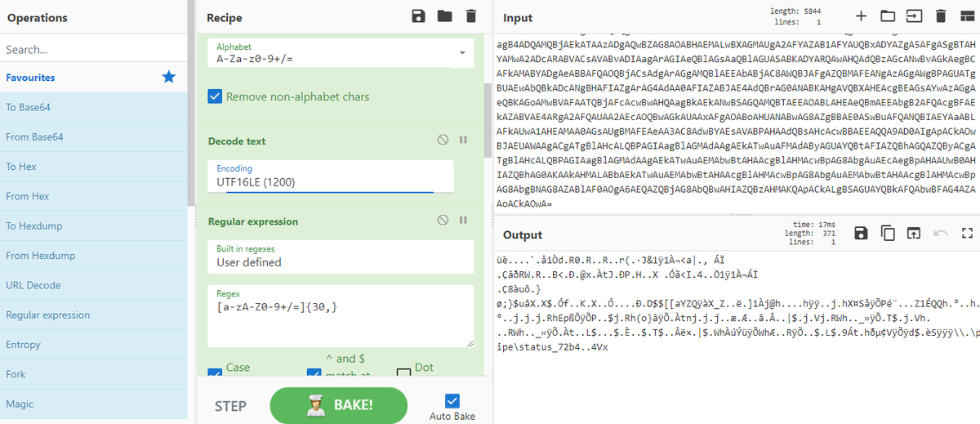Save the output to a file
This screenshot has height=424, width=980.
(x=861, y=234)
